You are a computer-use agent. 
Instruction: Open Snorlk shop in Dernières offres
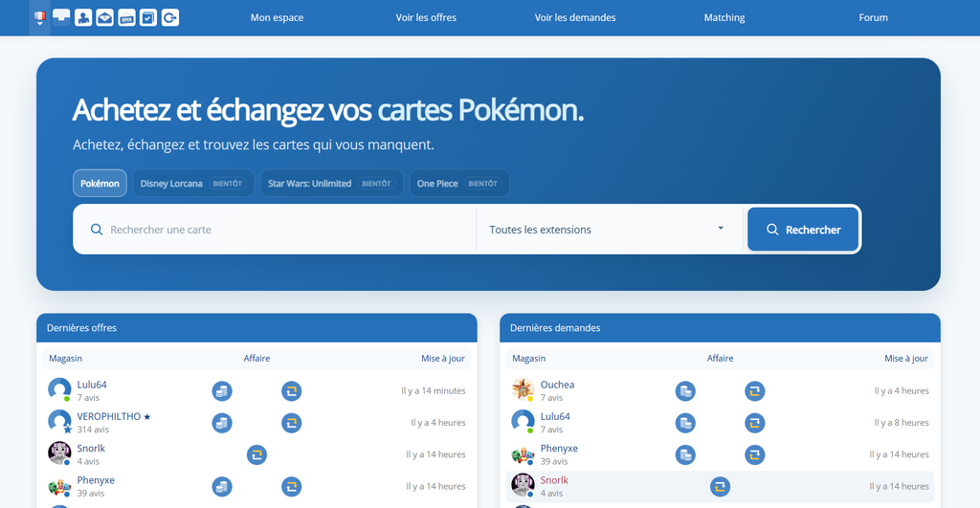[91, 448]
